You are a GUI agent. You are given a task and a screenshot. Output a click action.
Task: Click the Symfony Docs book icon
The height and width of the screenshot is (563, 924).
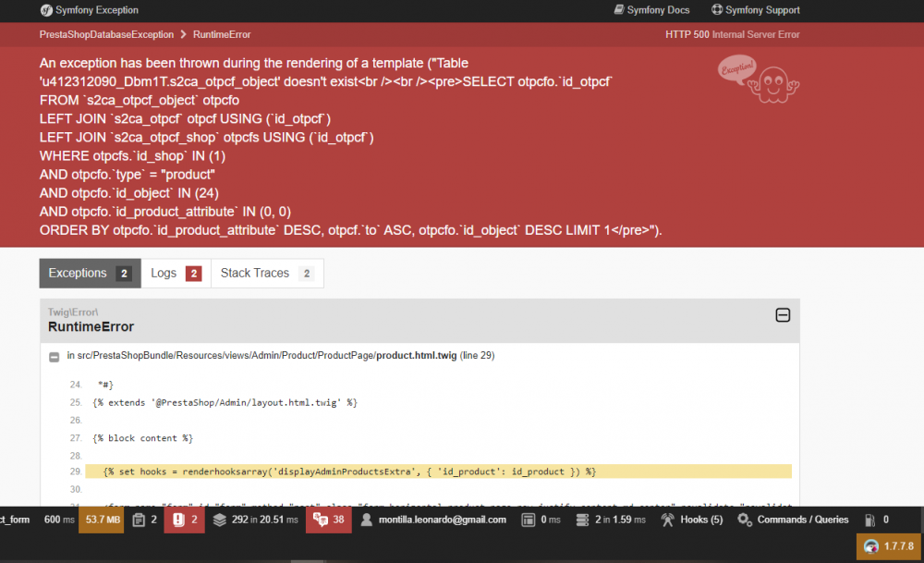(x=619, y=10)
